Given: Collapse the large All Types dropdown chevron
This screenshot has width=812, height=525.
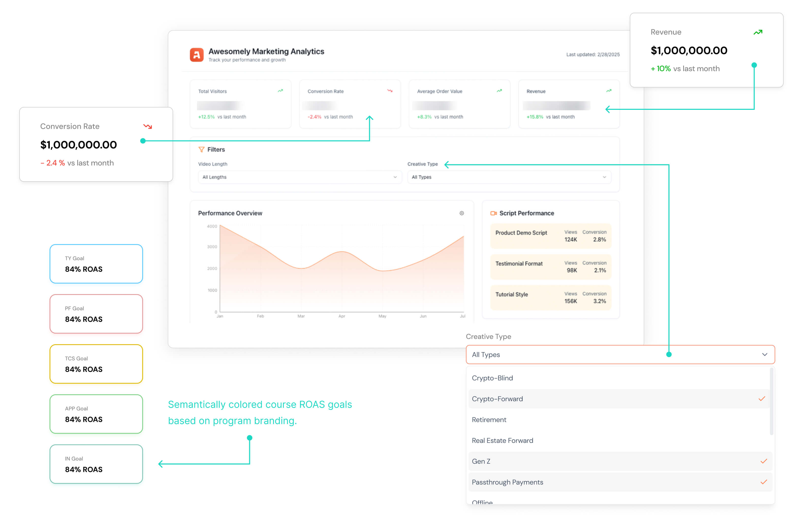Looking at the screenshot, I should click(765, 355).
